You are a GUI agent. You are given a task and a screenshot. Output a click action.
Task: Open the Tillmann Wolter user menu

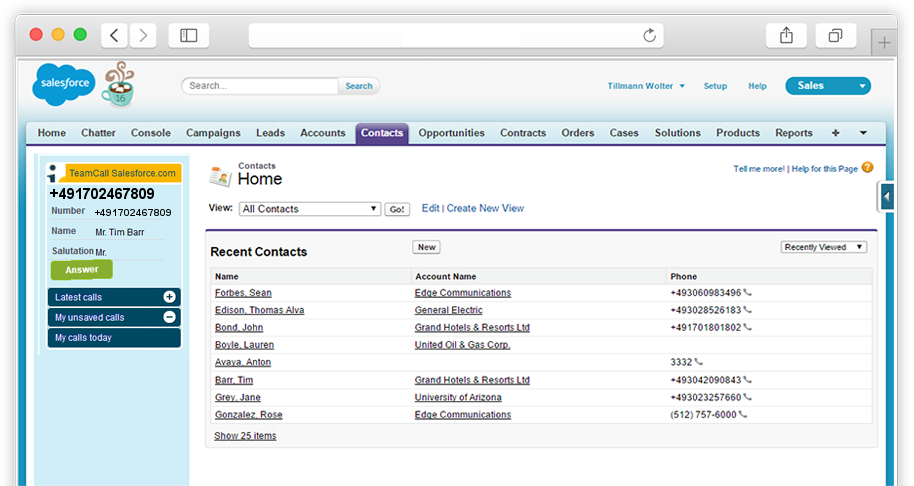tap(646, 86)
